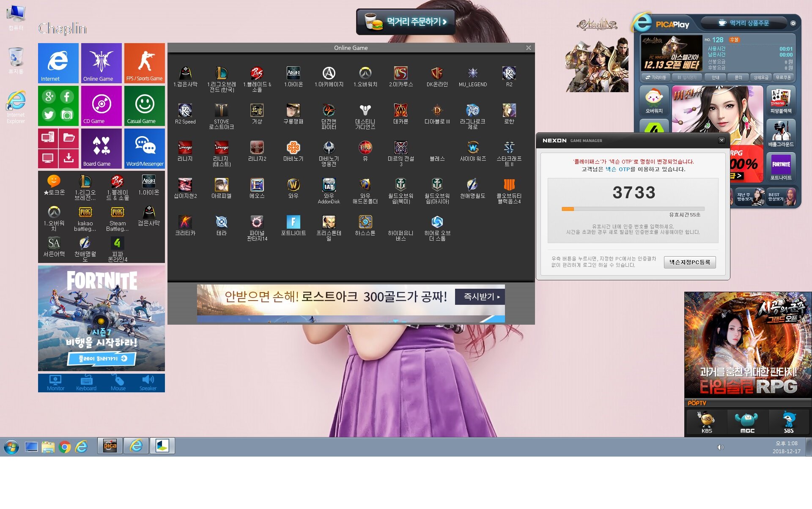
Task: Click the 먹거리 주문하기 button at top
Action: click(x=406, y=22)
